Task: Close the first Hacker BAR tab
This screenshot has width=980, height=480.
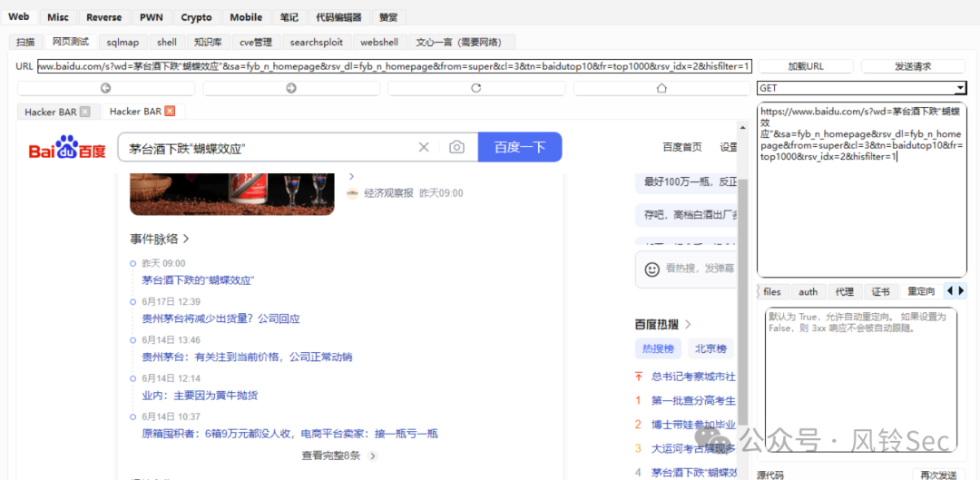Action: (x=85, y=112)
